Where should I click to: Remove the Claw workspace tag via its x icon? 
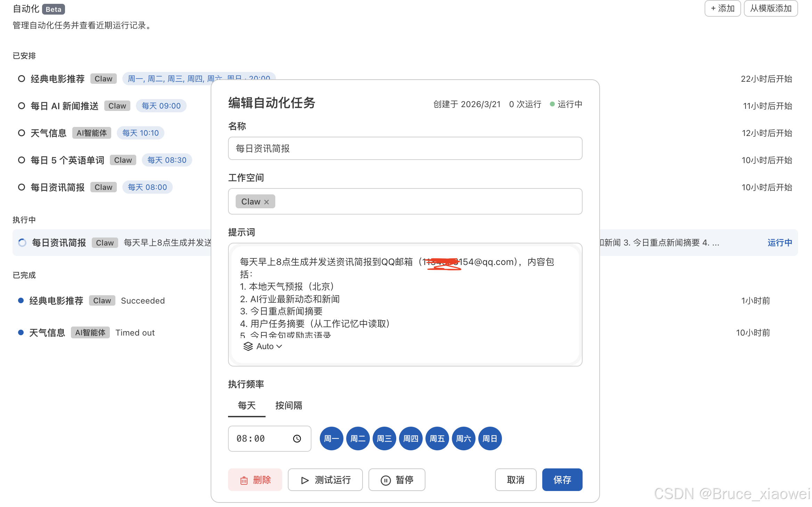pyautogui.click(x=266, y=202)
